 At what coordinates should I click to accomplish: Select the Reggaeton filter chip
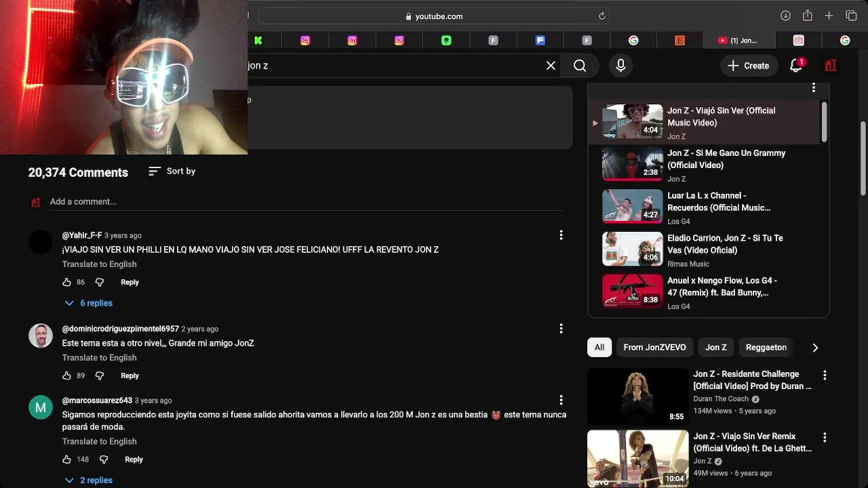[x=766, y=348]
